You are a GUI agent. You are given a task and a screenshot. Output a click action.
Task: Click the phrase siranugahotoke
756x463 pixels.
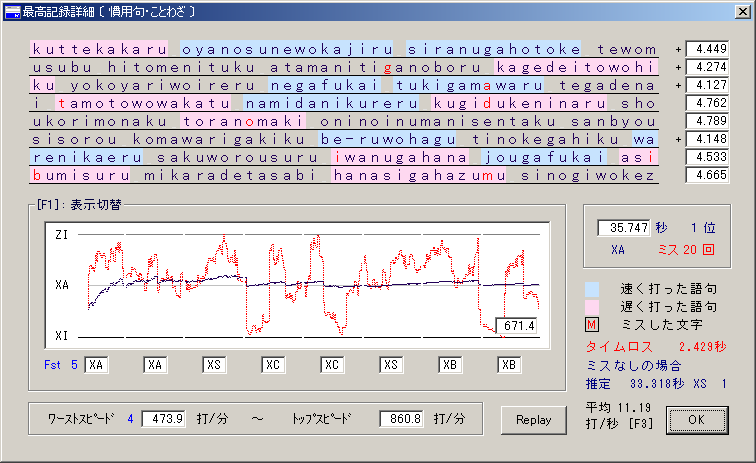(x=494, y=49)
